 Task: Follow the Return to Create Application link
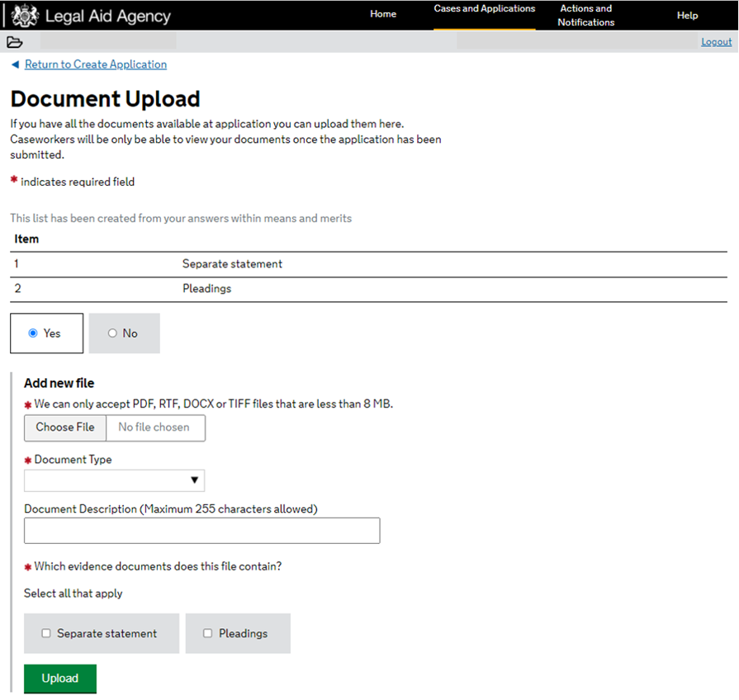(96, 64)
